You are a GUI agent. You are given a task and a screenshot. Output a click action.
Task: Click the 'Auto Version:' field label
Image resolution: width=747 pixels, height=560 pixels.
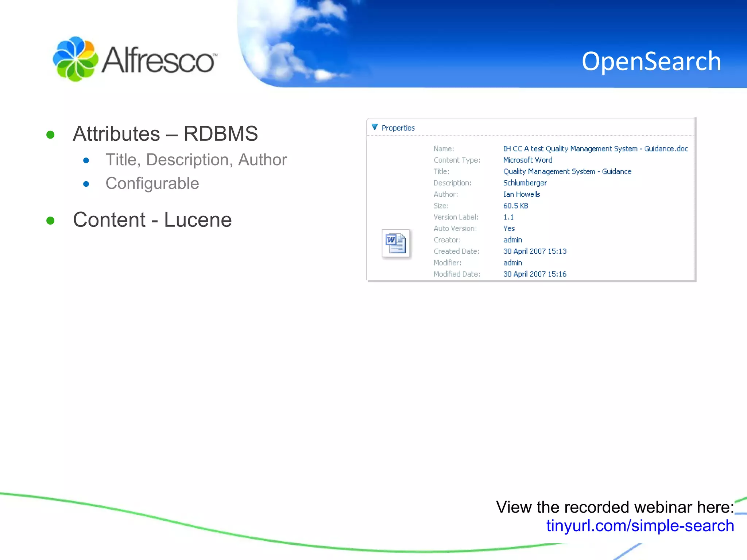[455, 228]
